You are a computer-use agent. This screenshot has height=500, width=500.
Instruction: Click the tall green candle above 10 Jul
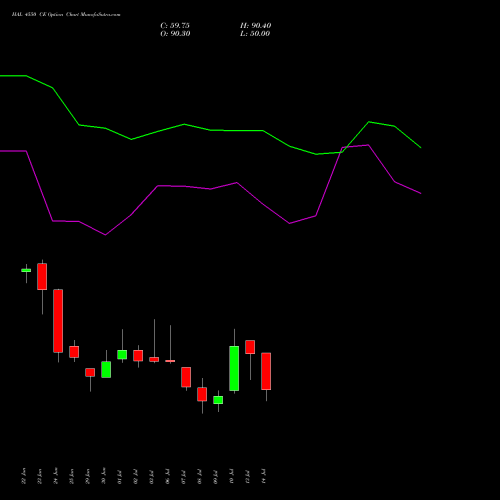click(234, 368)
